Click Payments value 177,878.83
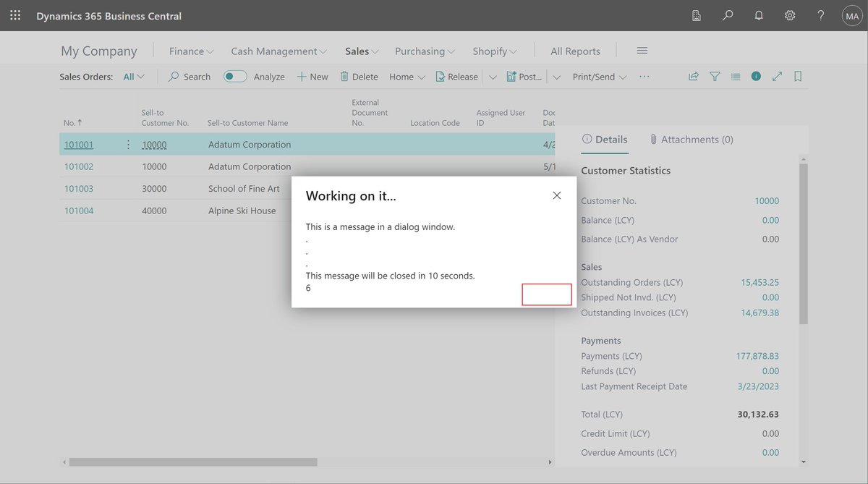This screenshot has height=484, width=868. click(x=757, y=356)
